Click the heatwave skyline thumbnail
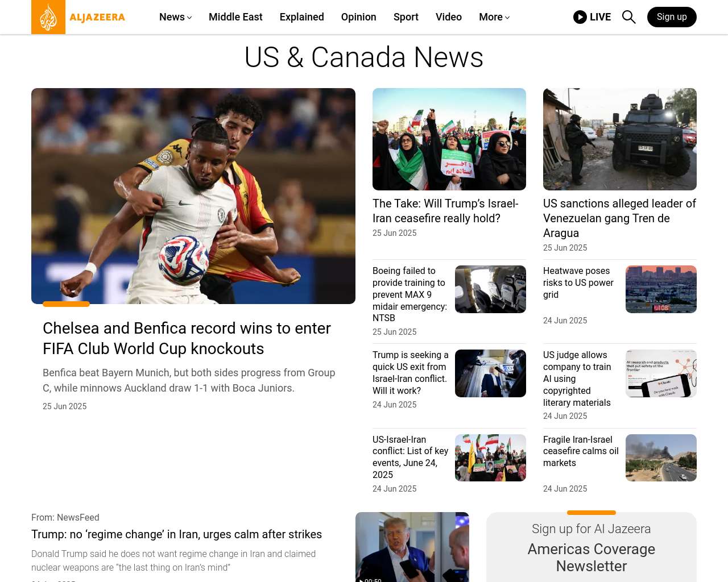Screen dimensions: 728x582 coord(661,289)
